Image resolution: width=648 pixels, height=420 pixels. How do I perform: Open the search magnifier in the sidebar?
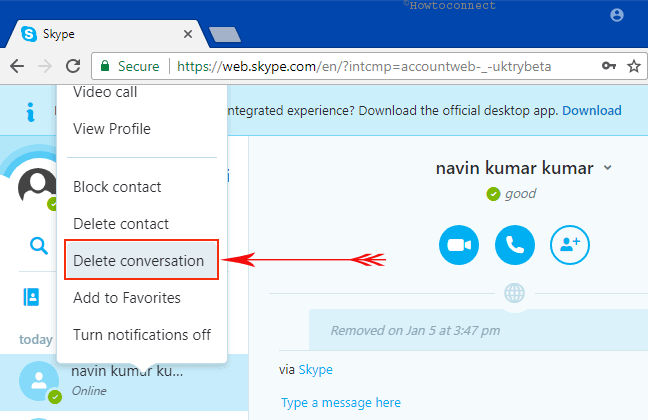pyautogui.click(x=39, y=246)
